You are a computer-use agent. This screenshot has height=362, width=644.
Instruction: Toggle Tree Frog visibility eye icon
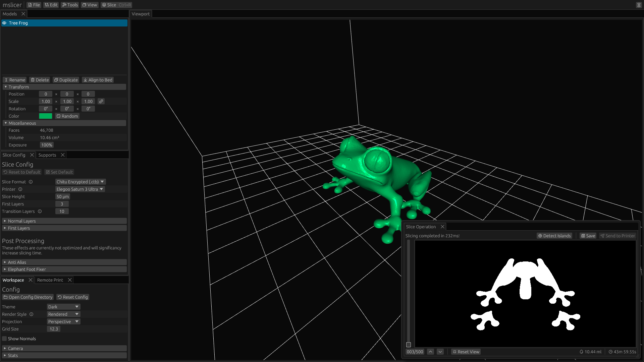4,23
